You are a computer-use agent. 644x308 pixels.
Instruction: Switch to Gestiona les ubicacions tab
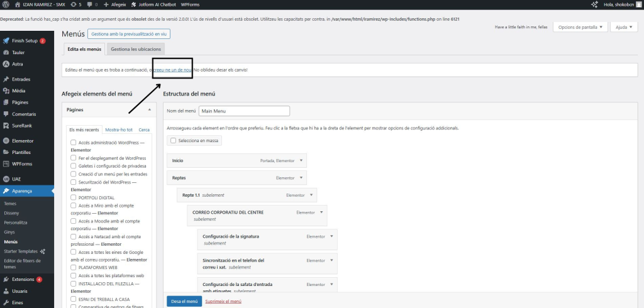tap(136, 48)
